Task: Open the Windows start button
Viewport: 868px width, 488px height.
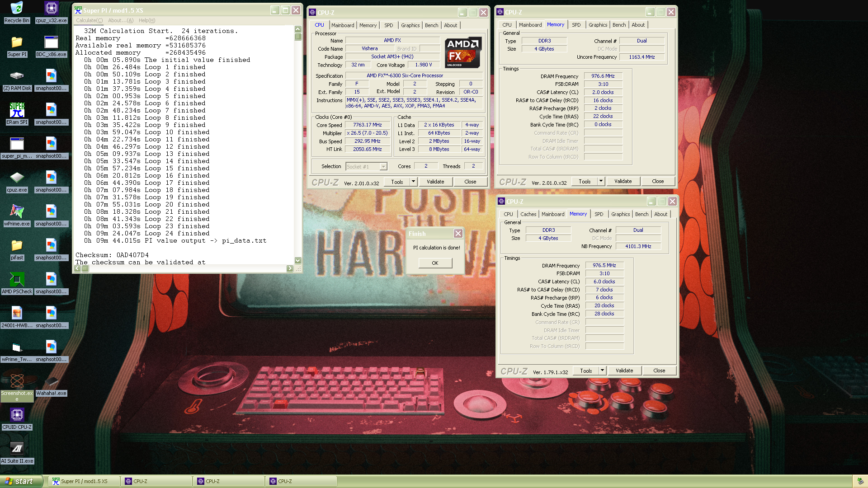Action: (x=22, y=481)
